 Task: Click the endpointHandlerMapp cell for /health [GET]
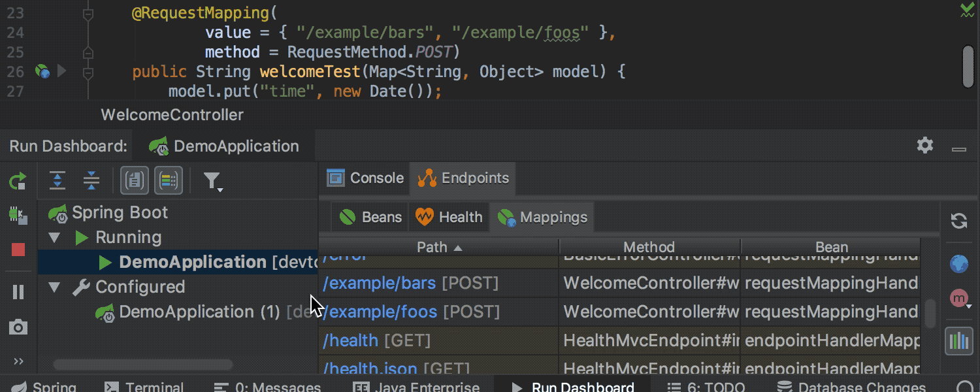point(831,340)
